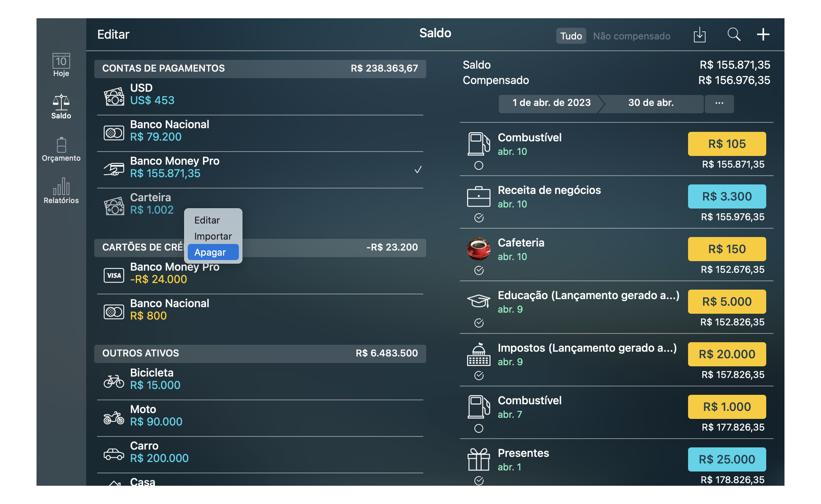Click the Carteira money icon

pyautogui.click(x=114, y=206)
